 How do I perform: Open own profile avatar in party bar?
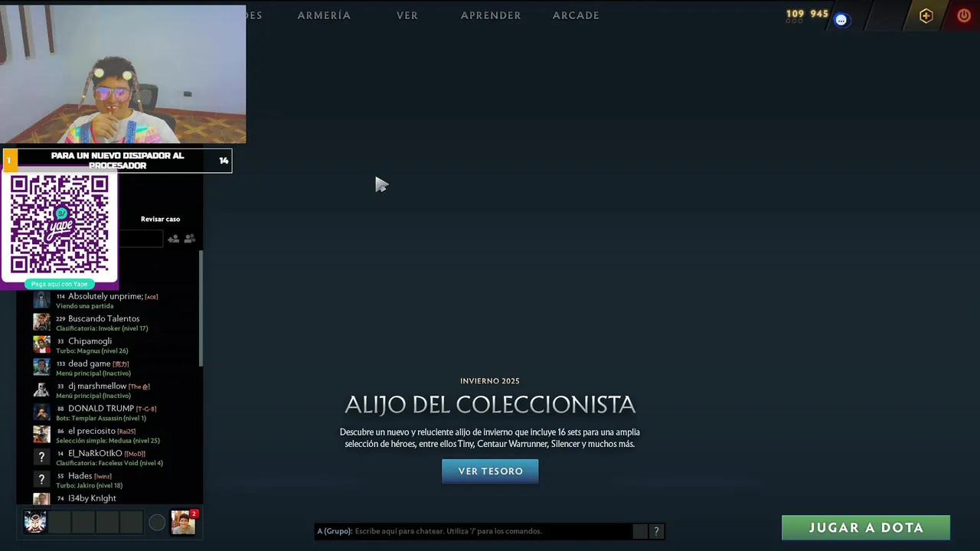pos(35,522)
